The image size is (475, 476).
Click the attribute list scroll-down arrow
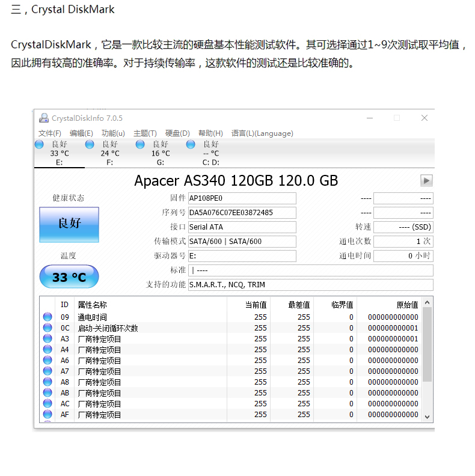[427, 417]
